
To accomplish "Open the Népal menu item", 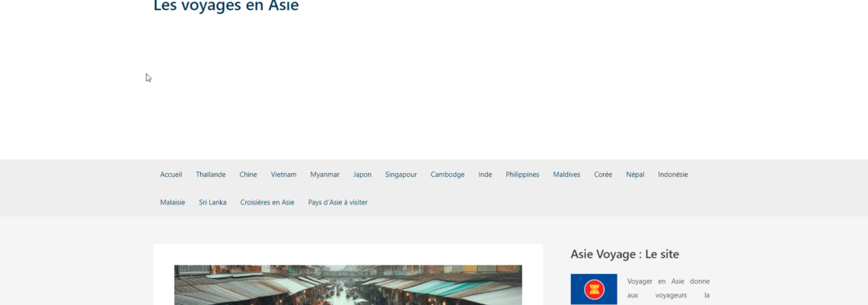I will [x=636, y=174].
